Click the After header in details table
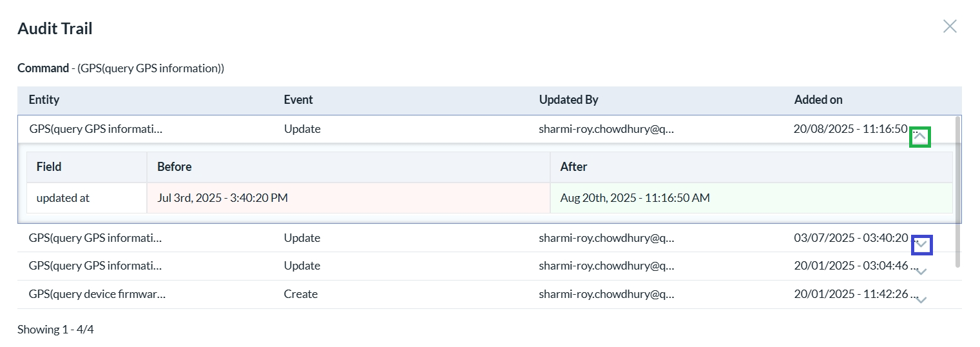 tap(573, 167)
